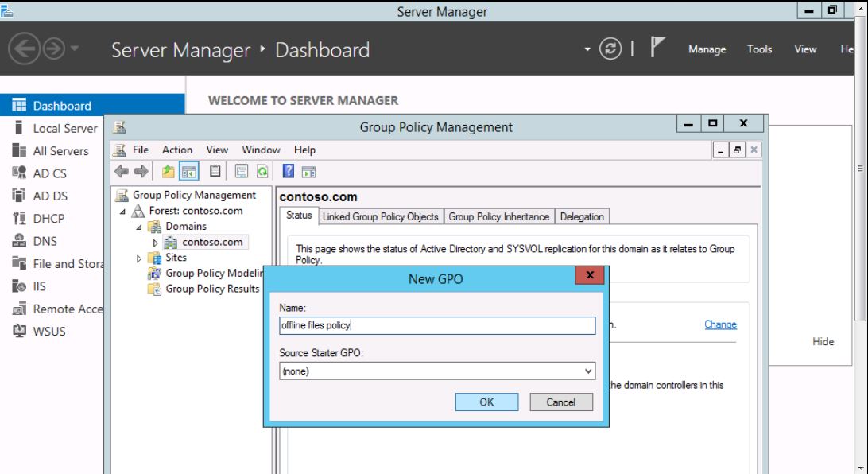Switch to the Status tab
Image resolution: width=868 pixels, height=474 pixels.
coord(299,216)
